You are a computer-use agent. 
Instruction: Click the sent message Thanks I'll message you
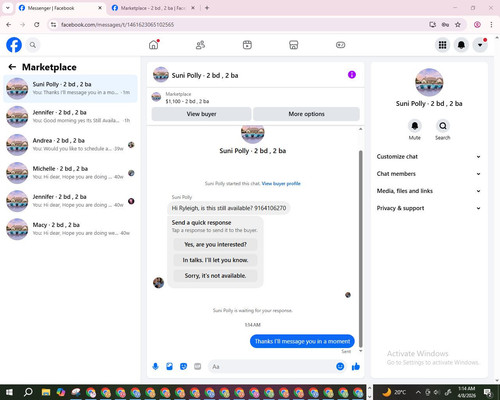[302, 341]
